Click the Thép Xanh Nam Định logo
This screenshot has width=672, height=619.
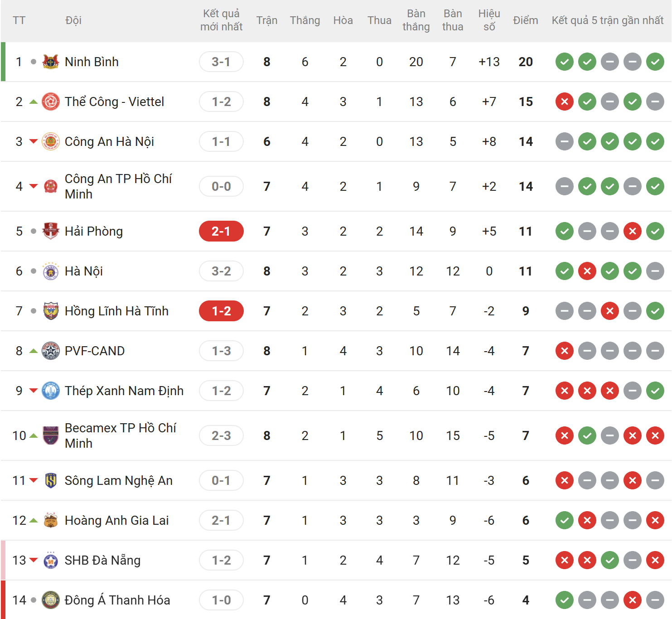point(51,391)
